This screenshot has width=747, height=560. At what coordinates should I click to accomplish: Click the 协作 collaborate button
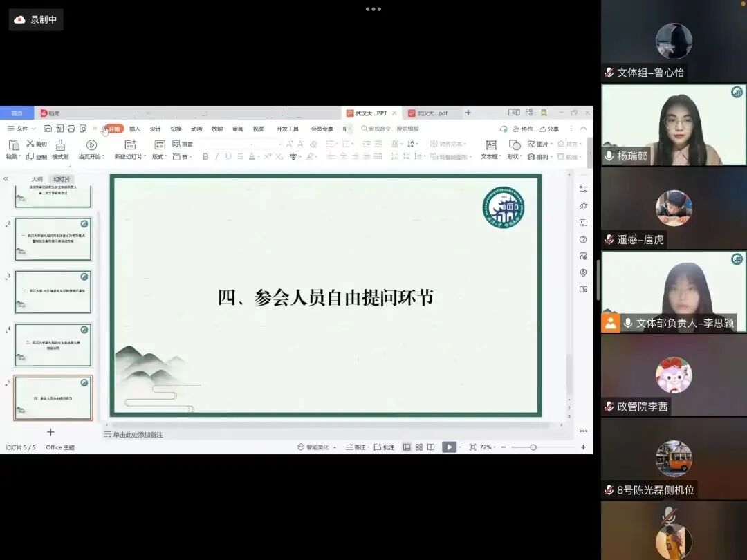523,129
